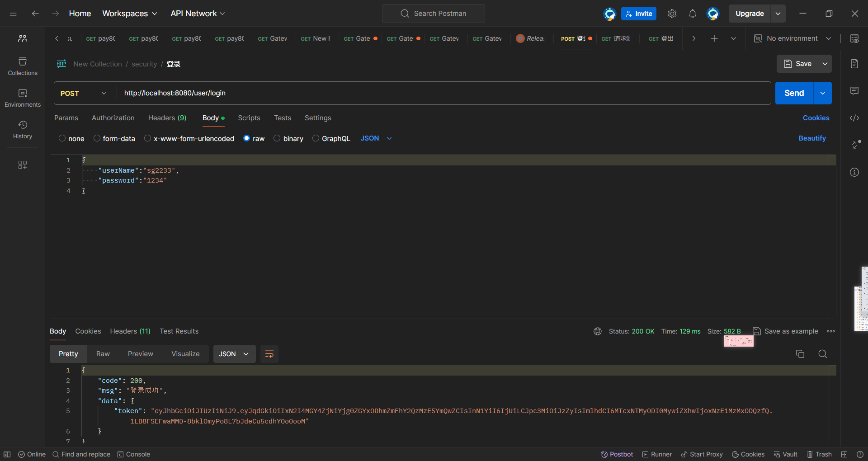Select the none body type
The width and height of the screenshot is (868, 461).
tap(62, 138)
